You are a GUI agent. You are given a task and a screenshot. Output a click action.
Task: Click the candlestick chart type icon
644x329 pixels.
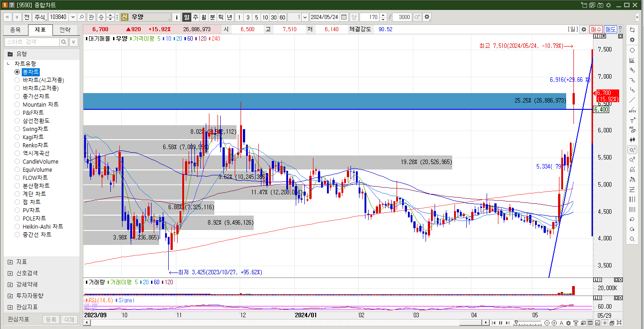(x=632, y=140)
